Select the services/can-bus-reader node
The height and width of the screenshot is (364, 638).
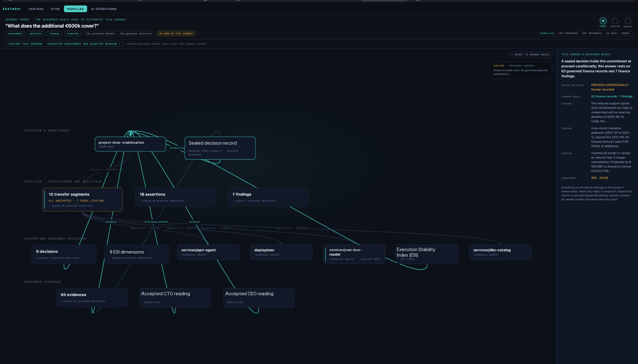click(354, 254)
